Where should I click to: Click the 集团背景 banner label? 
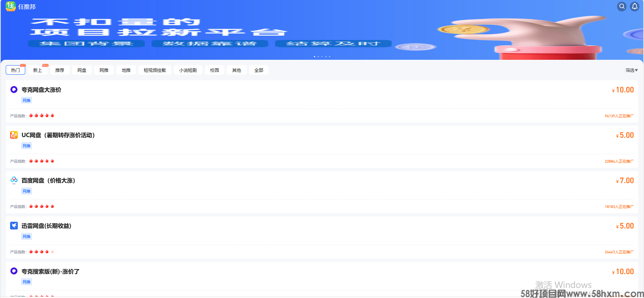[x=86, y=44]
